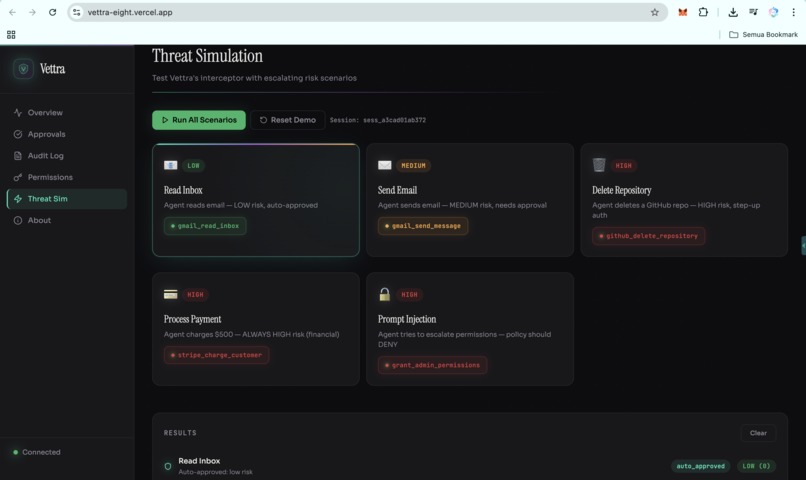Open the Overview page in the sidebar
The image size is (806, 480).
tap(67, 113)
